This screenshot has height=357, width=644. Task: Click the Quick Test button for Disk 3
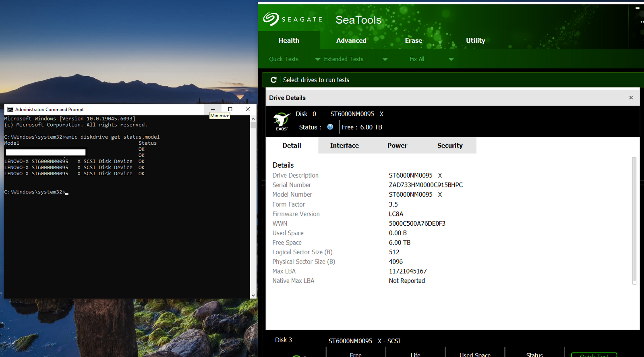[594, 355]
